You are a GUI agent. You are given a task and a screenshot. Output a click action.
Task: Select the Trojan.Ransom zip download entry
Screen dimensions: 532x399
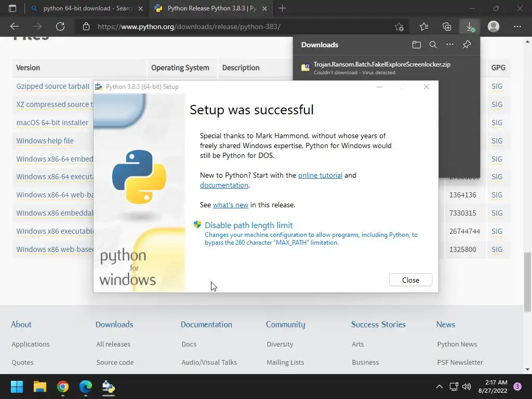click(x=386, y=68)
